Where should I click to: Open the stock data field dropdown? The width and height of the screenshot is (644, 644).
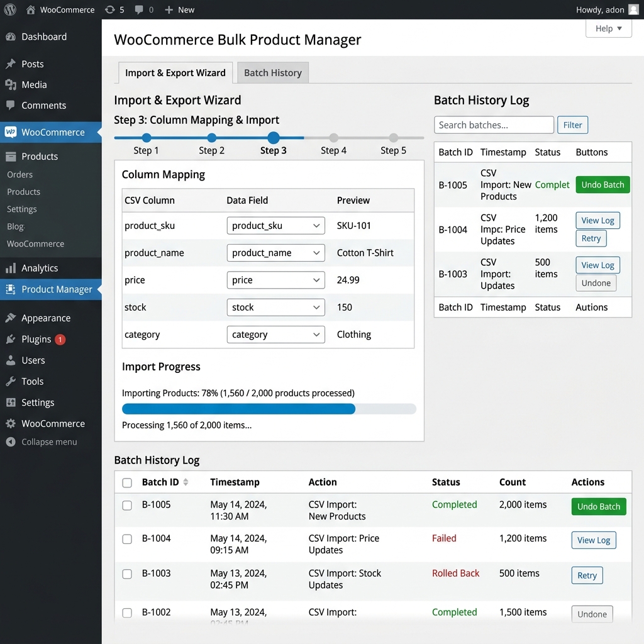click(x=275, y=307)
